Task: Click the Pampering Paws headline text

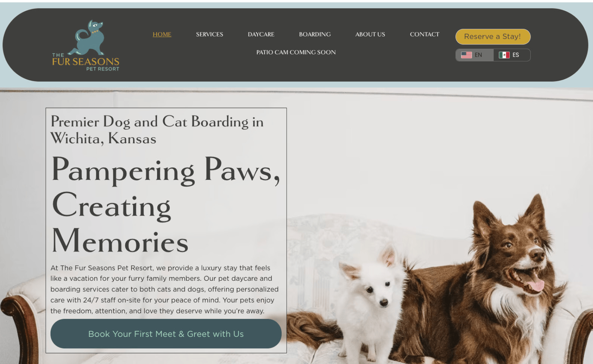Action: tap(166, 205)
